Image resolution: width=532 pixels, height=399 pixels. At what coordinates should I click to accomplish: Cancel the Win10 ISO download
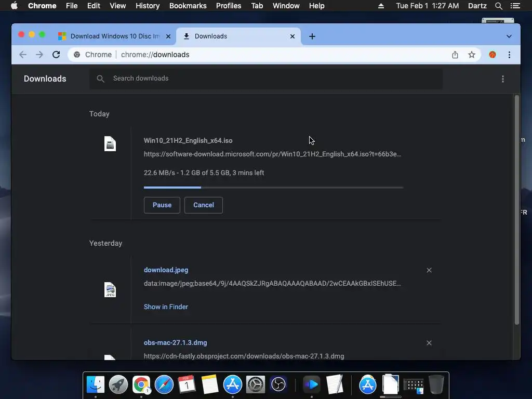204,205
